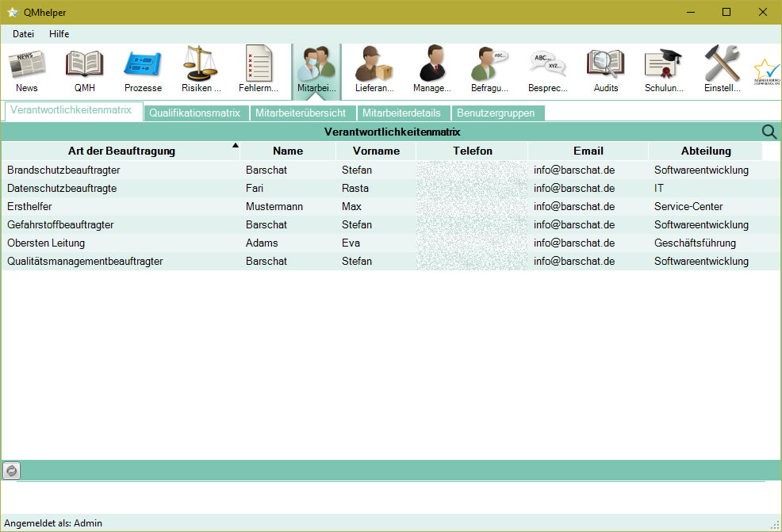Sort by Art der Beauftragung column header
This screenshot has width=782, height=532.
[x=121, y=151]
